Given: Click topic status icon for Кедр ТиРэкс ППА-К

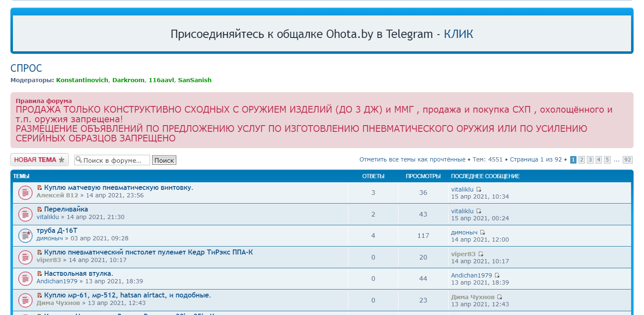Looking at the screenshot, I should [25, 257].
